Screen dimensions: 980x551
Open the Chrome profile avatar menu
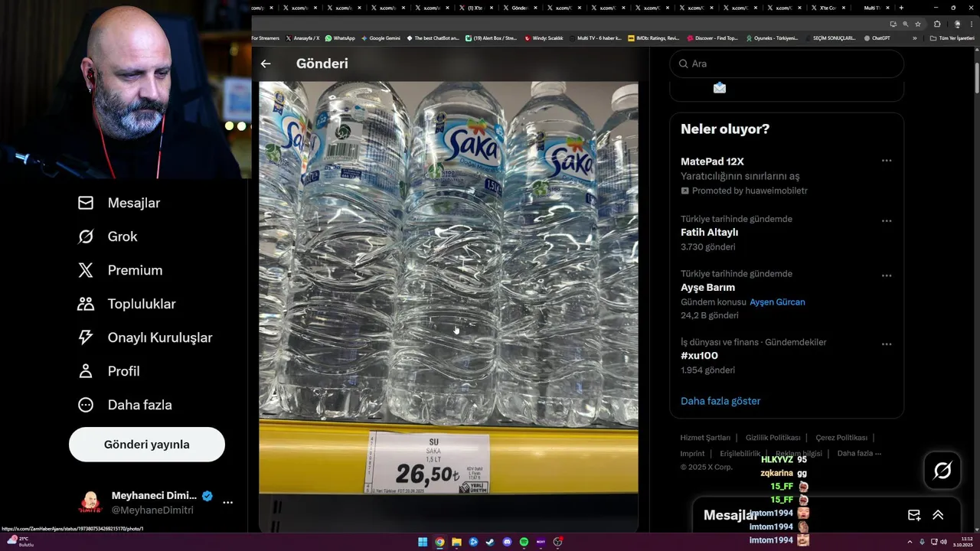point(957,24)
